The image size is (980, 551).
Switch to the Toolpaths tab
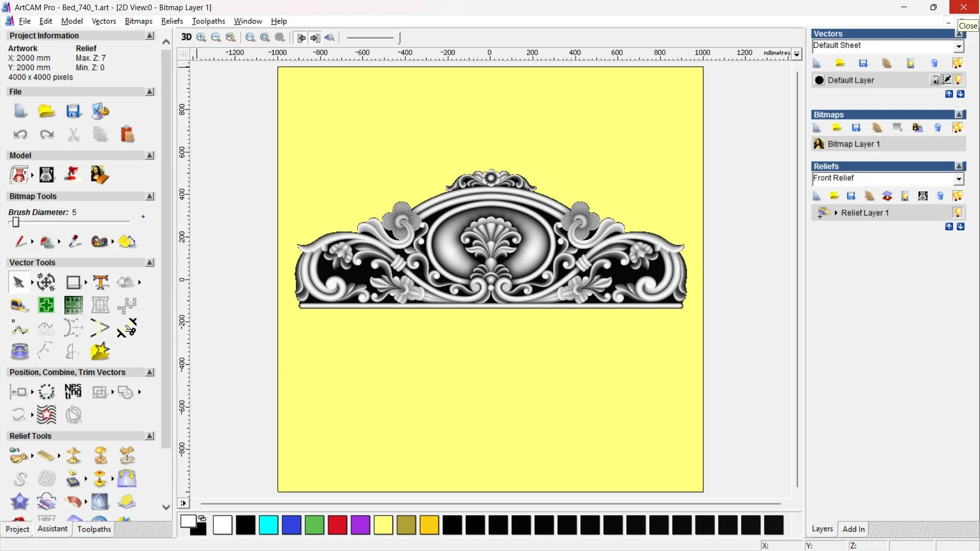[94, 529]
